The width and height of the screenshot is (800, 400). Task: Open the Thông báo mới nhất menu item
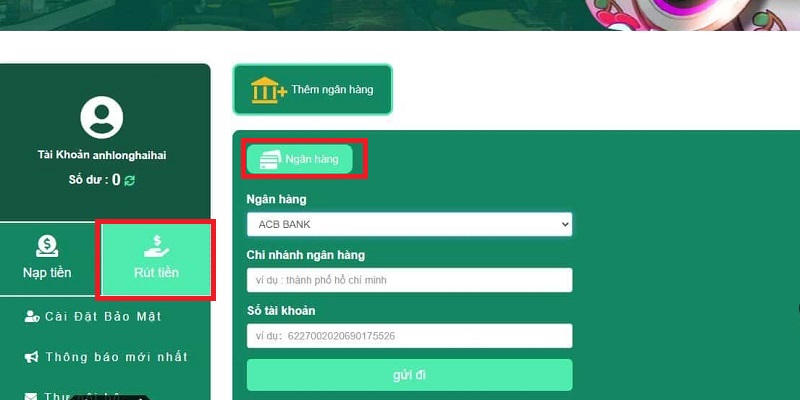106,357
